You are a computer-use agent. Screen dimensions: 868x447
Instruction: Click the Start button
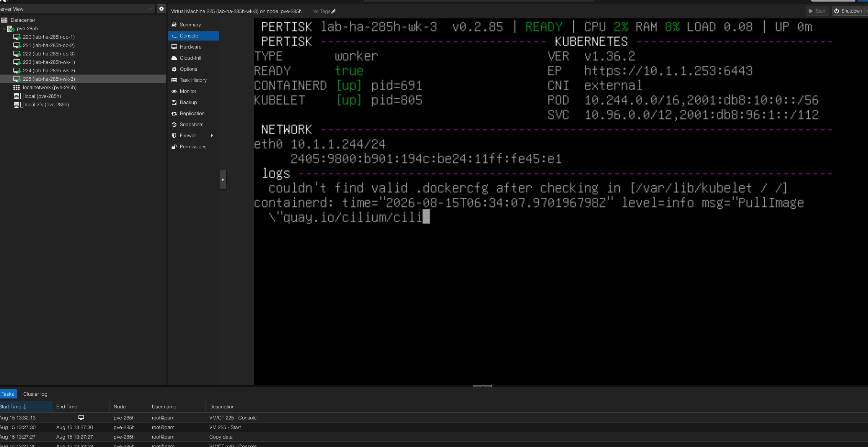click(x=817, y=11)
